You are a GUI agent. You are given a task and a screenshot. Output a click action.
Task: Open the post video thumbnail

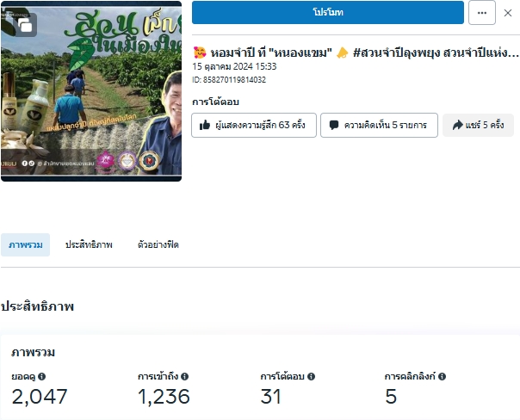(91, 95)
